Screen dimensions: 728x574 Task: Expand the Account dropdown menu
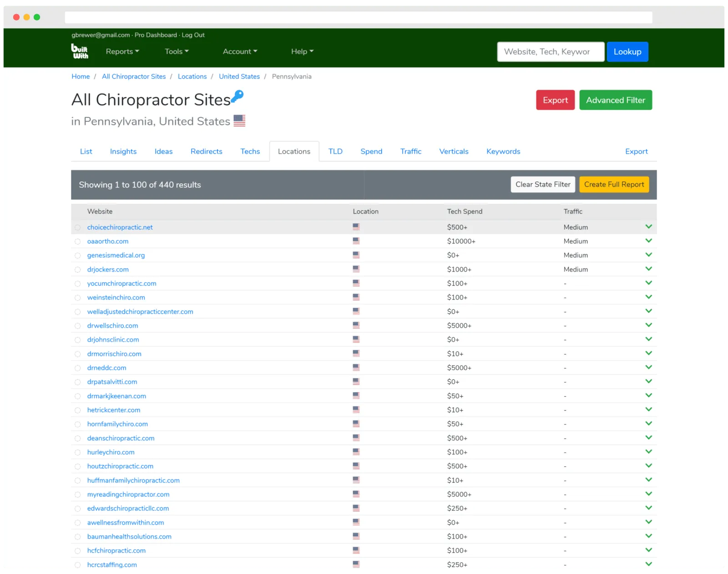point(240,52)
